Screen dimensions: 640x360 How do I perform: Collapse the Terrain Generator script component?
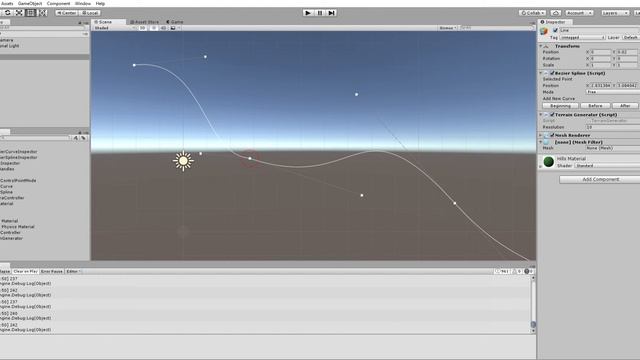[541, 115]
